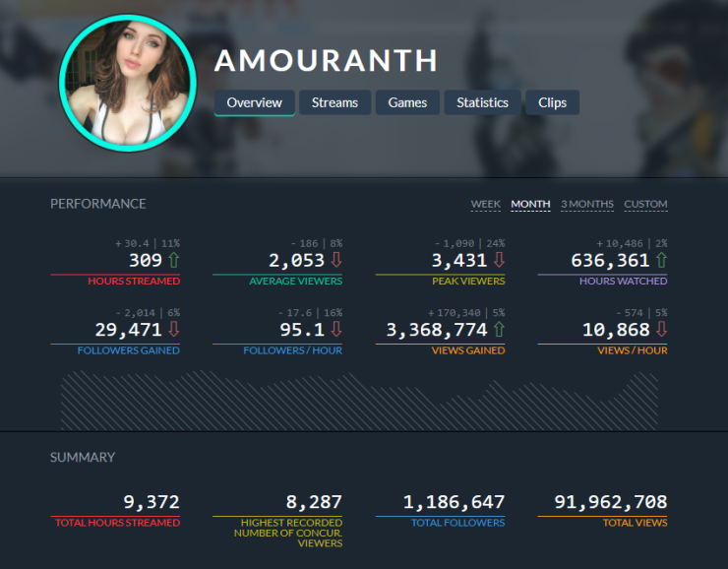
Task: Select the TOTAL VIEWS label
Action: 635,523
